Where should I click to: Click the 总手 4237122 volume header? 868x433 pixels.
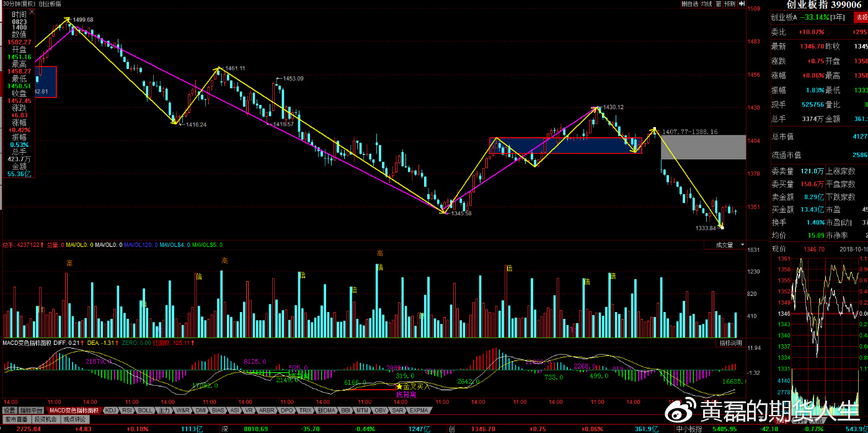(22, 245)
